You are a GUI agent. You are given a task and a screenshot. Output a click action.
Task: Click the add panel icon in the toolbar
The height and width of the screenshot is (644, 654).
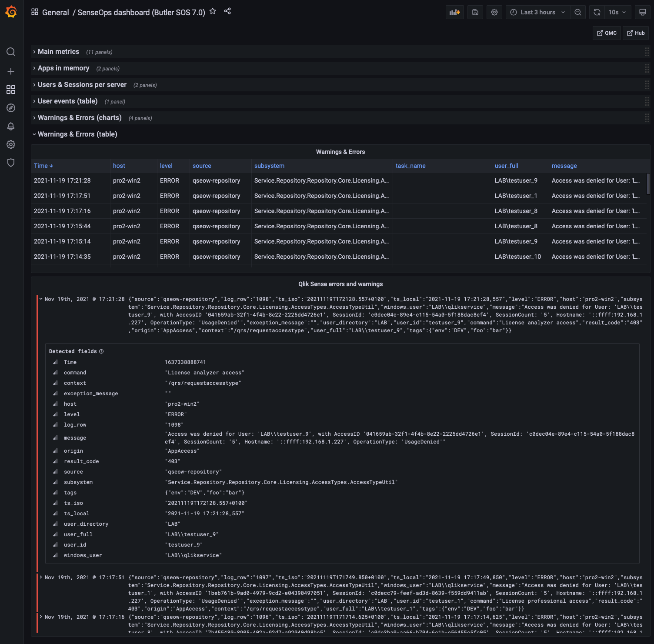[454, 12]
